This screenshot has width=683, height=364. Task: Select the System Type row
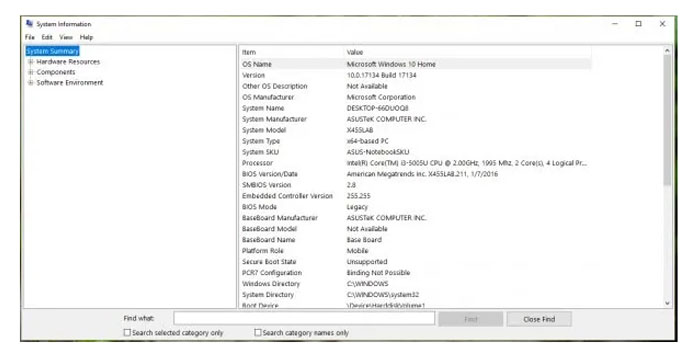tap(416, 141)
